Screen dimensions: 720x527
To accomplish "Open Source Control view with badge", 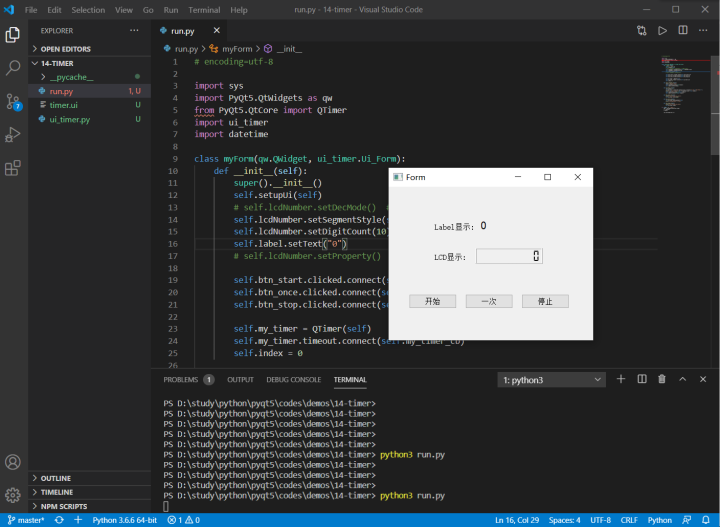I will 13,101.
